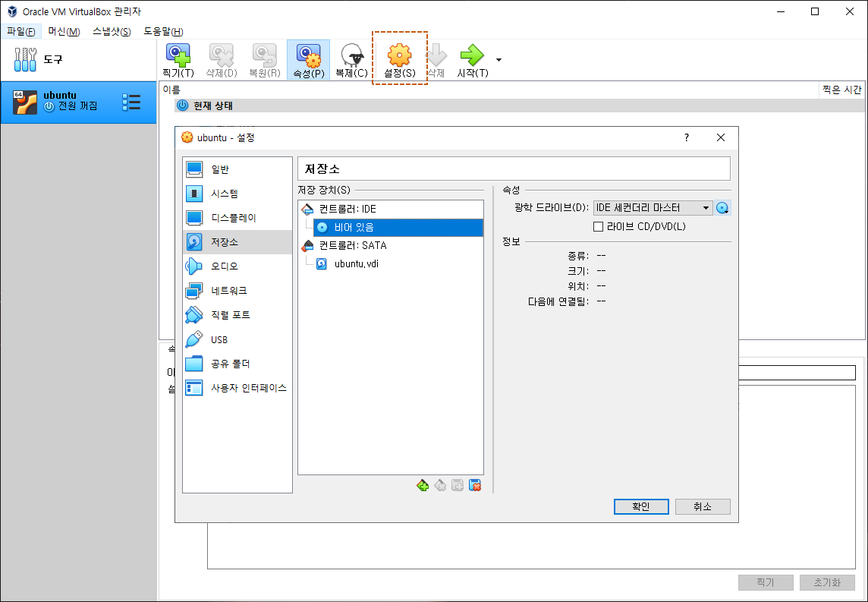The width and height of the screenshot is (868, 602).
Task: Click the 복제(C) clone sheep icon
Action: 351,60
